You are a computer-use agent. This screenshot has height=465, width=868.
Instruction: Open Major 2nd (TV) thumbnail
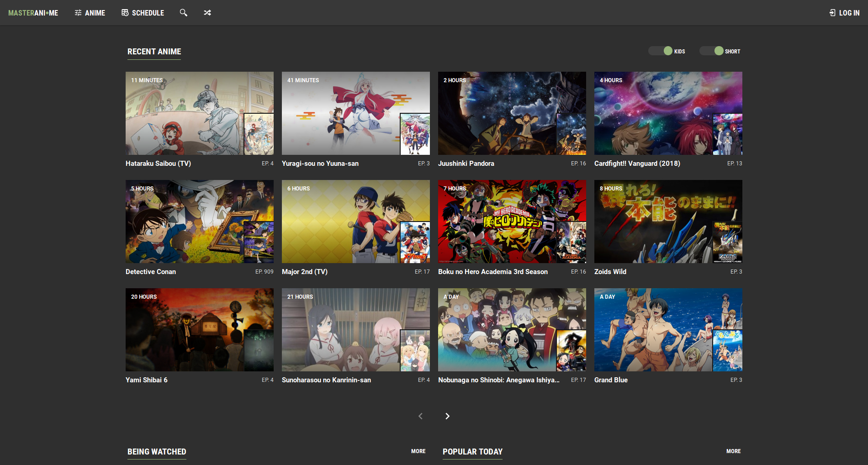[356, 222]
